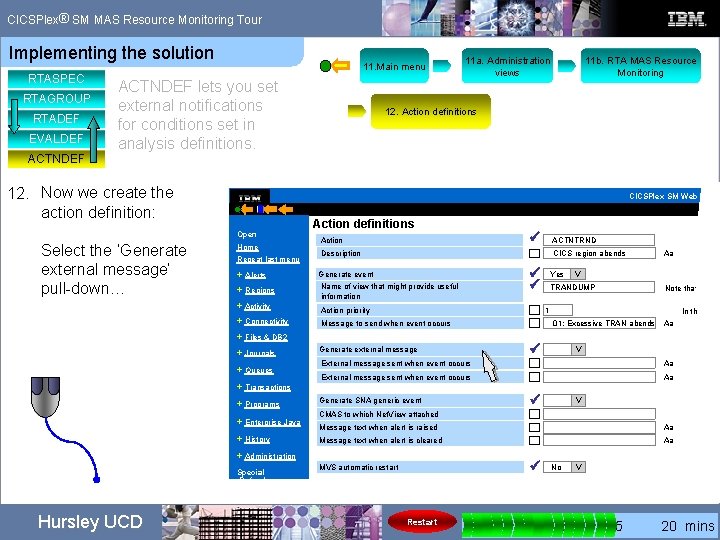
Task: Open the Programs menu link
Action: [262, 404]
